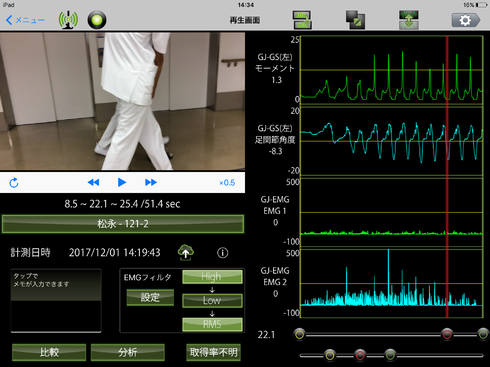Tap the 22.1 slider time value
The image size is (490, 367).
[266, 334]
